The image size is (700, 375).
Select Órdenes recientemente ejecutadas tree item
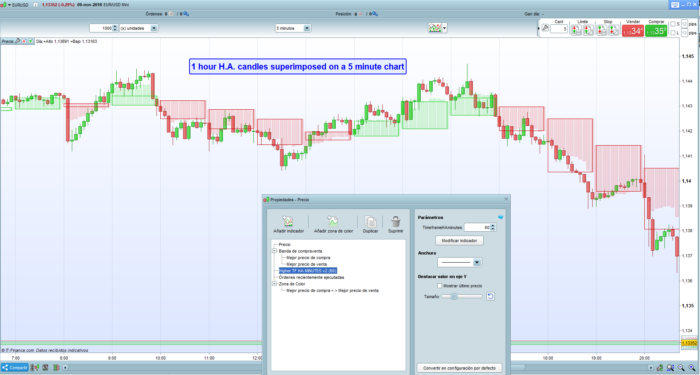click(312, 277)
